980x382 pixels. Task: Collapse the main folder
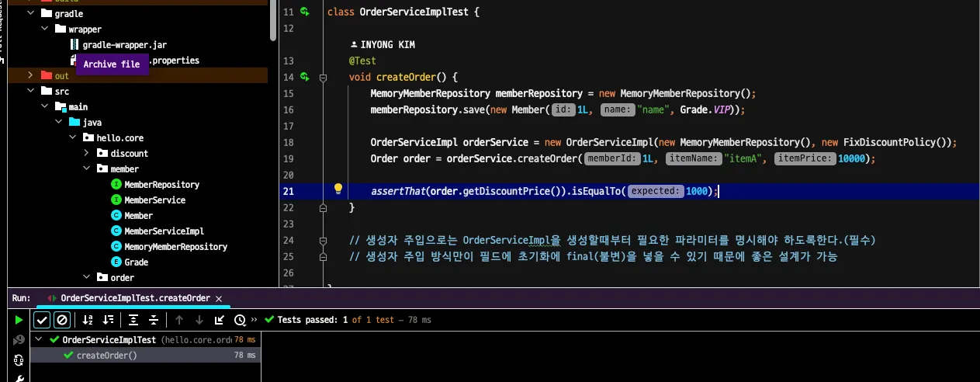tap(44, 106)
